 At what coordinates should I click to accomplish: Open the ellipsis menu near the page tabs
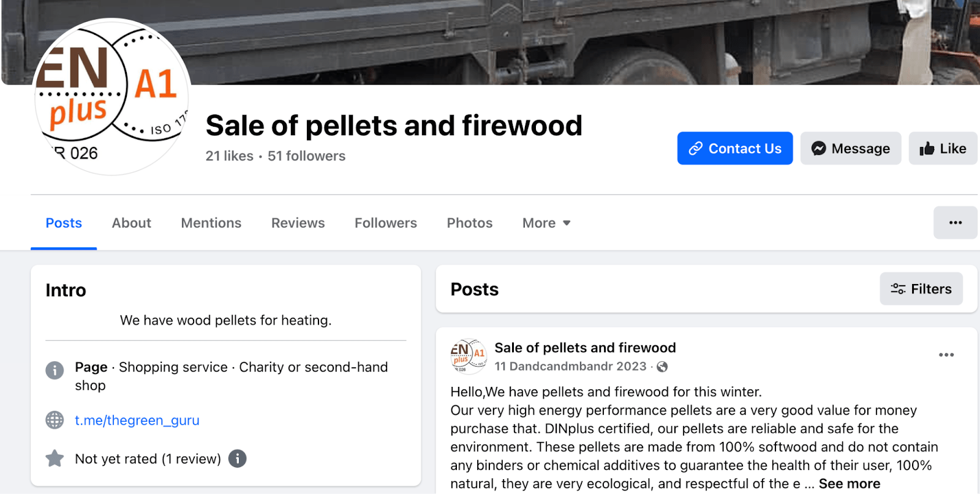(x=954, y=222)
